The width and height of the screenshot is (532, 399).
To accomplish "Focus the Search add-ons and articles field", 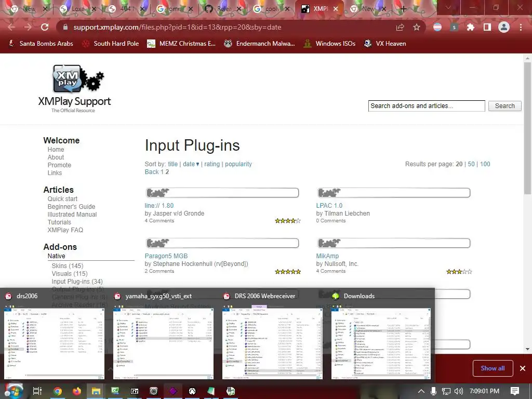I will click(x=427, y=106).
